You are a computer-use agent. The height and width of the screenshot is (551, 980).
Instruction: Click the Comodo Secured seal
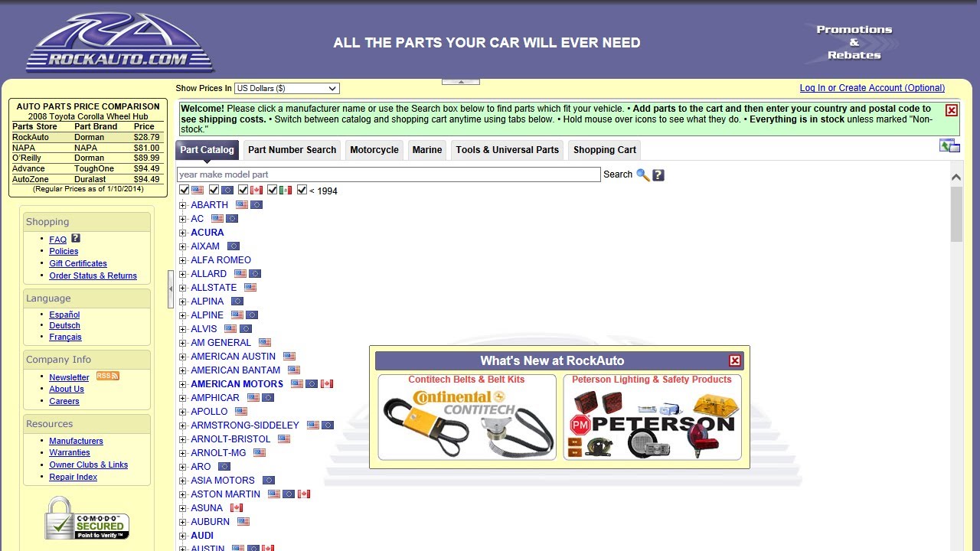click(87, 518)
